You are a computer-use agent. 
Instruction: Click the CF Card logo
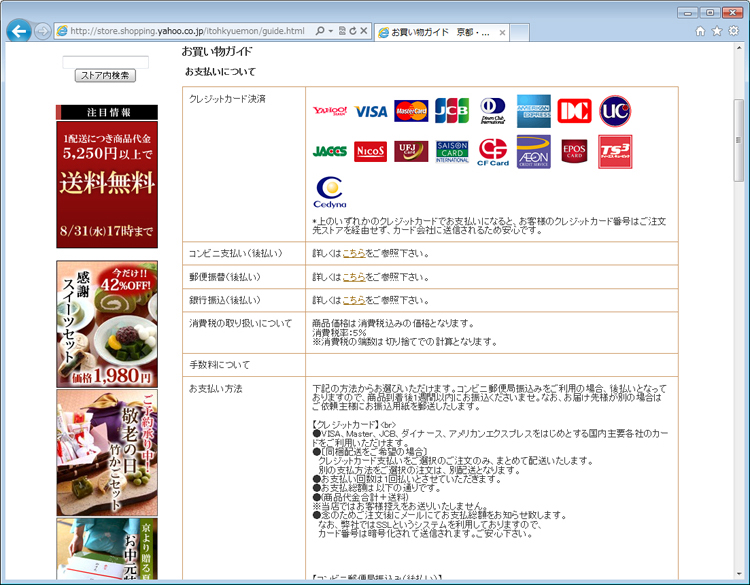click(493, 152)
